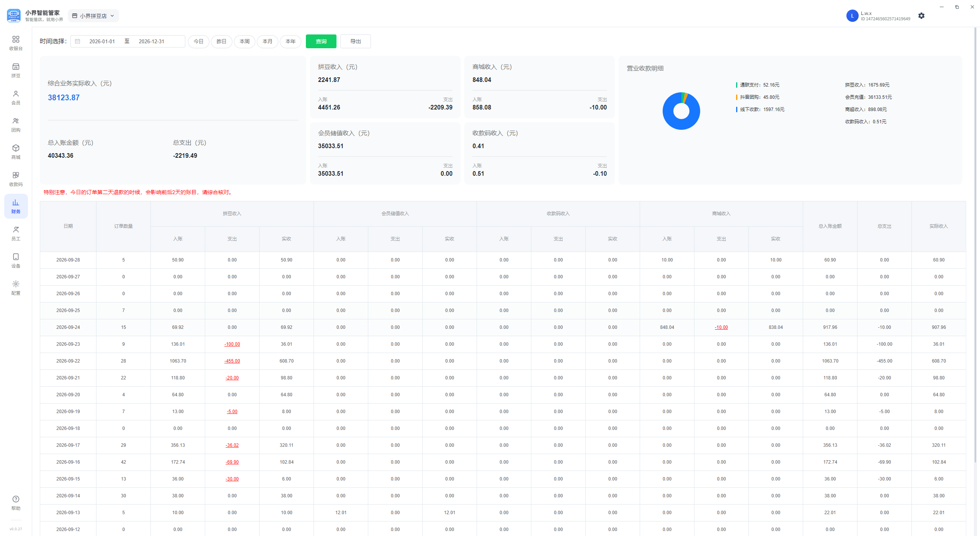Open the -100.00 refund link for 2026-09-23

tap(232, 344)
